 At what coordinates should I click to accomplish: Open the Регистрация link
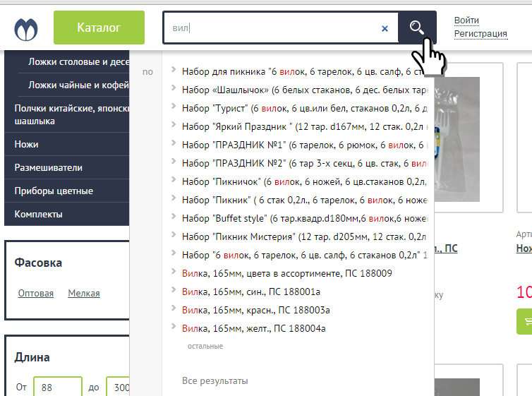[x=480, y=34]
